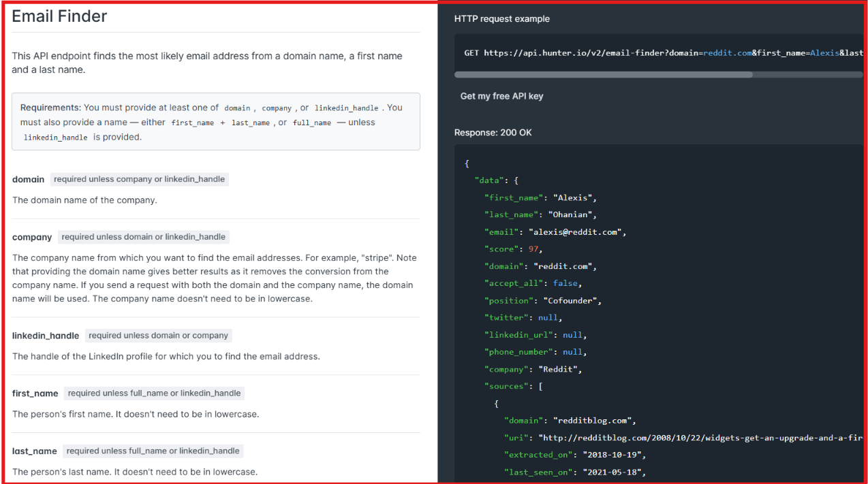The height and width of the screenshot is (484, 868).
Task: Click the 'linkedin_handle' parameter name
Action: click(46, 336)
